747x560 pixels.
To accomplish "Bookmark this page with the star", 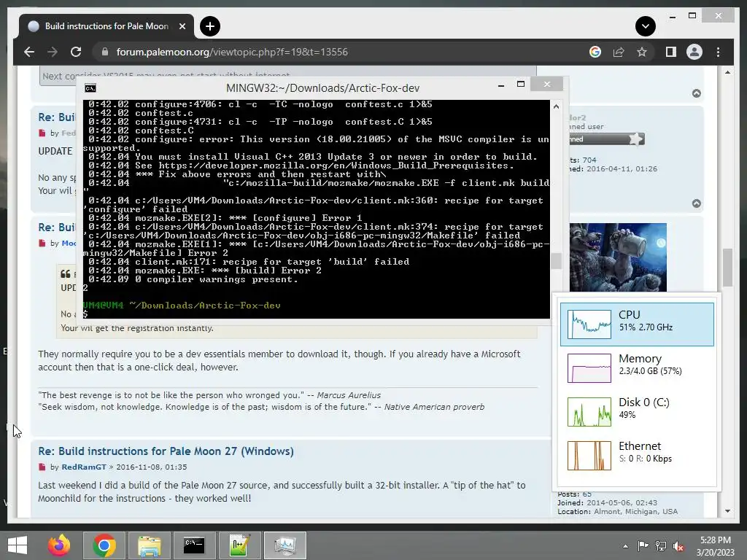I will tap(642, 52).
